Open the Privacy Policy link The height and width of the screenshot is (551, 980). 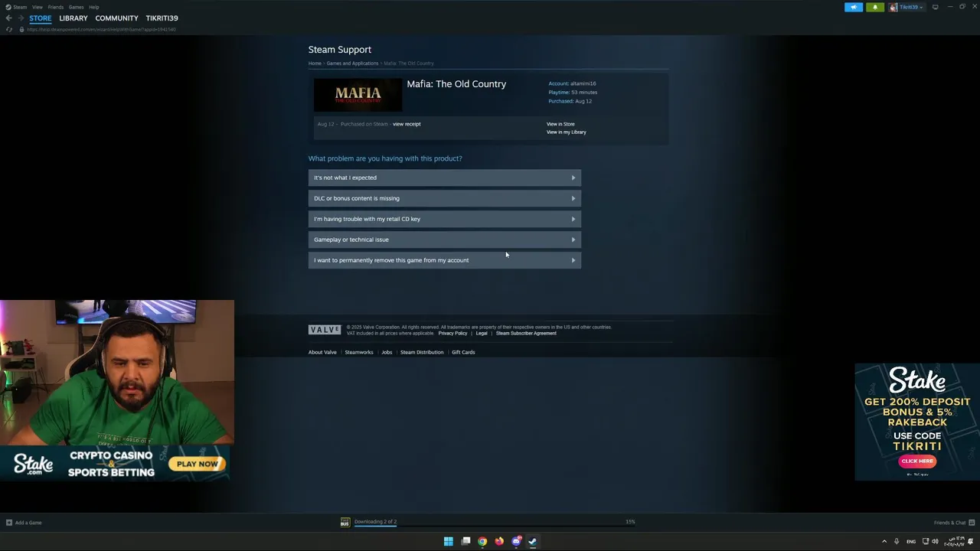click(x=452, y=334)
